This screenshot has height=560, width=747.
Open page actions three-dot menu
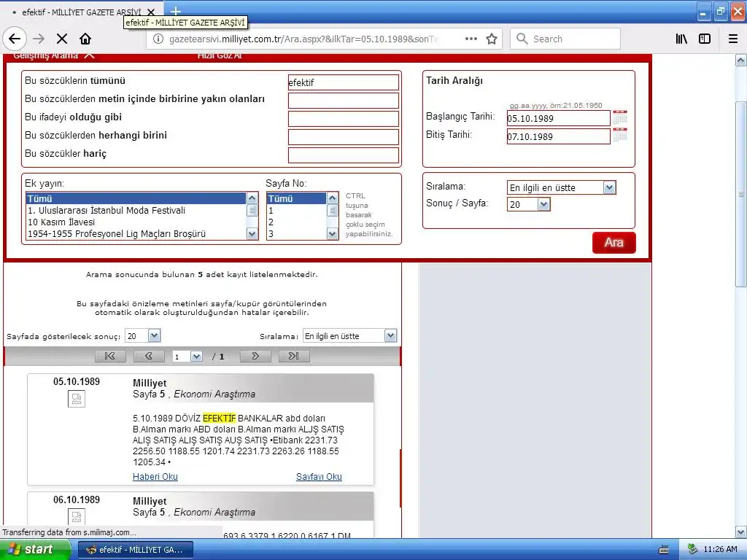(x=471, y=39)
